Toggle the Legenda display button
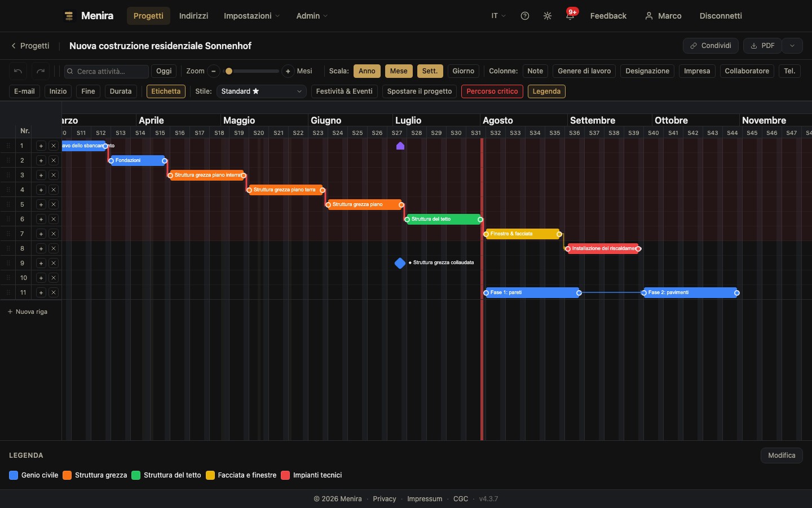Screen dimensions: 812x508 [x=546, y=91]
